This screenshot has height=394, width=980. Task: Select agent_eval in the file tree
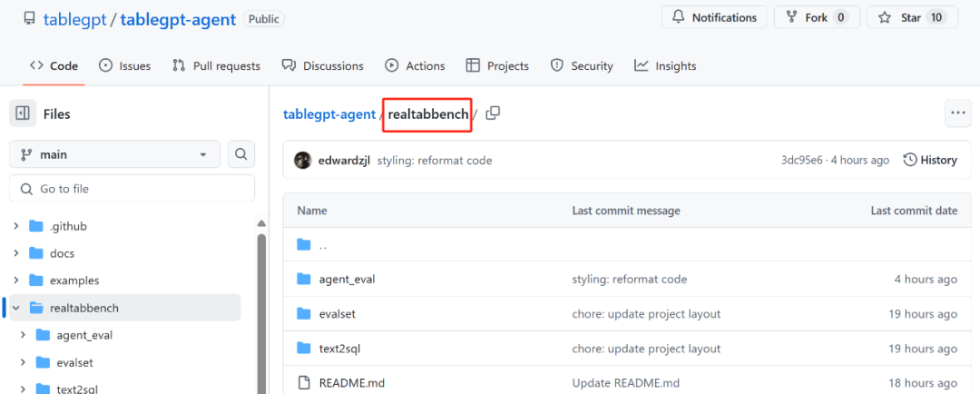[84, 335]
